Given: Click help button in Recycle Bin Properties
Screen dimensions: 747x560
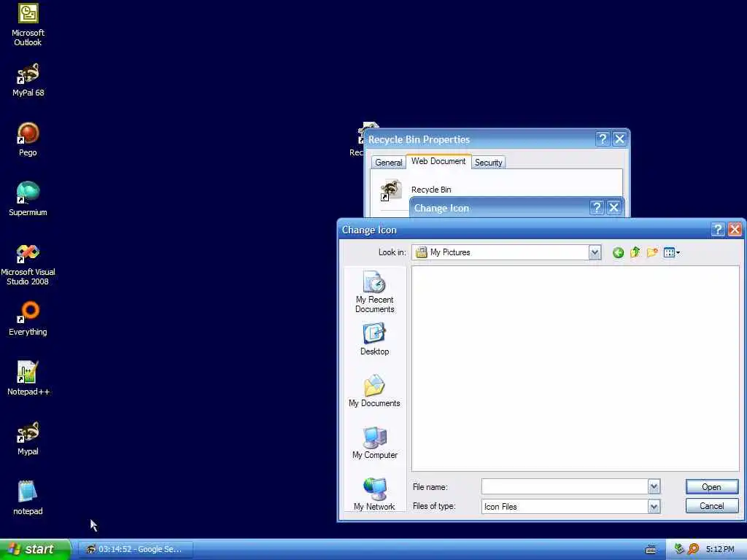Looking at the screenshot, I should point(602,139).
